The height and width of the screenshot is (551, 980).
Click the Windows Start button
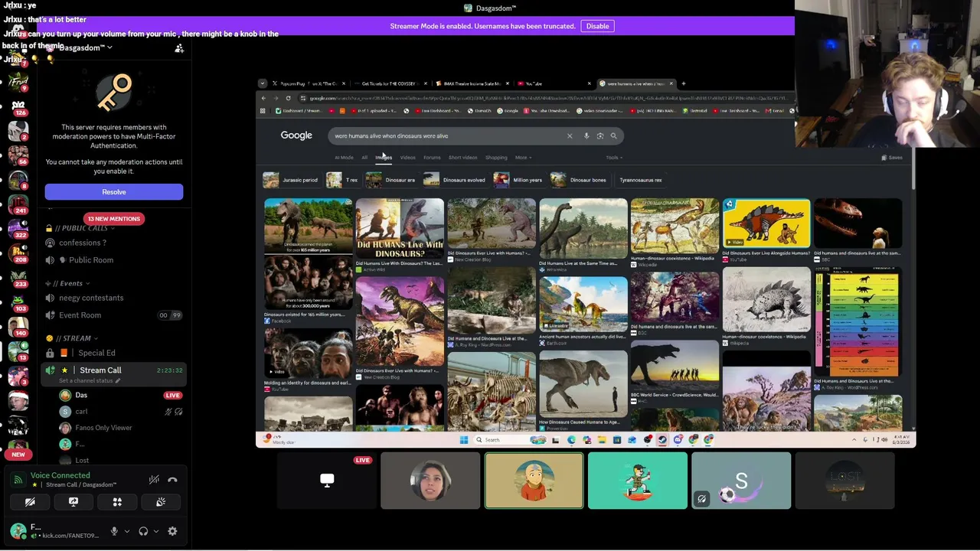pyautogui.click(x=463, y=440)
